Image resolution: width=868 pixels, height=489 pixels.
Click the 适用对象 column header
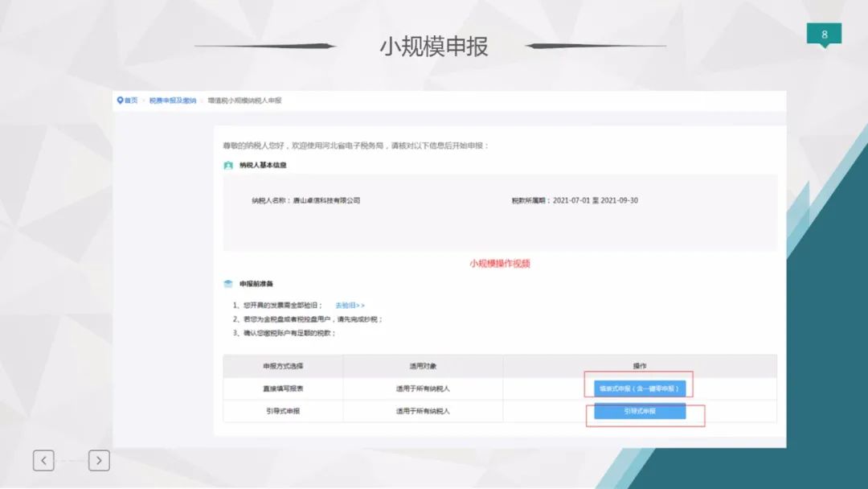pos(423,366)
